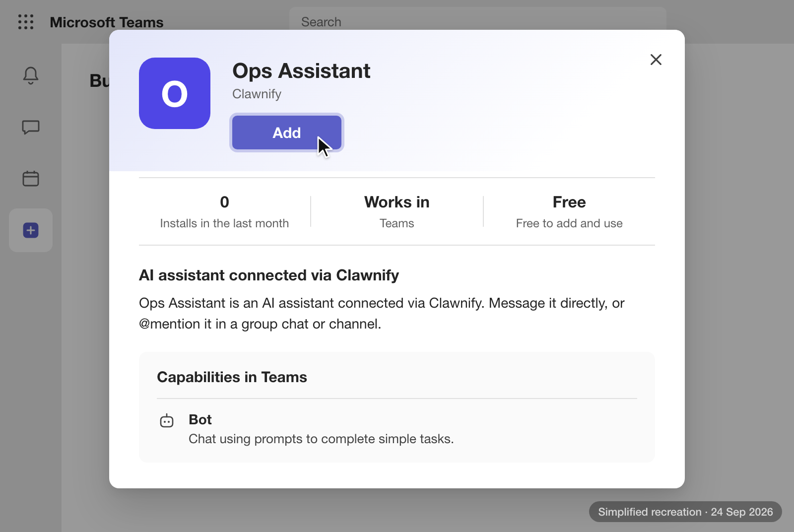Click the 'Capabilities in Teams' heading
Screen dimensions: 794x532
pos(232,377)
